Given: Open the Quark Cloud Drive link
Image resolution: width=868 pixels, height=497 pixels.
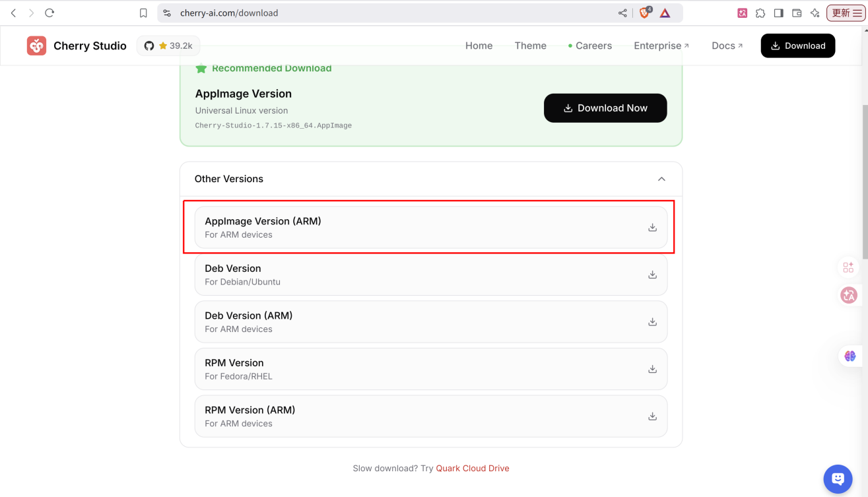Looking at the screenshot, I should (x=473, y=468).
